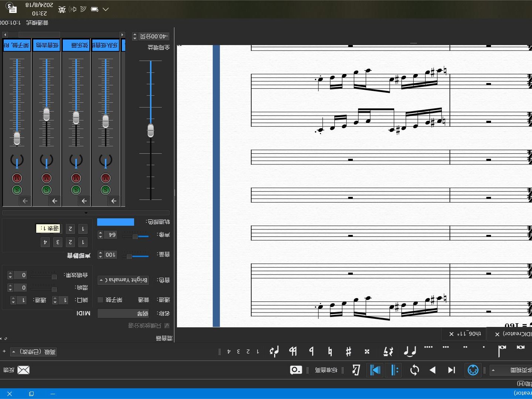Image resolution: width=532 pixels, height=399 pixels.
Task: Open the Bright Yamaha 音色 dropdown
Action: click(123, 280)
